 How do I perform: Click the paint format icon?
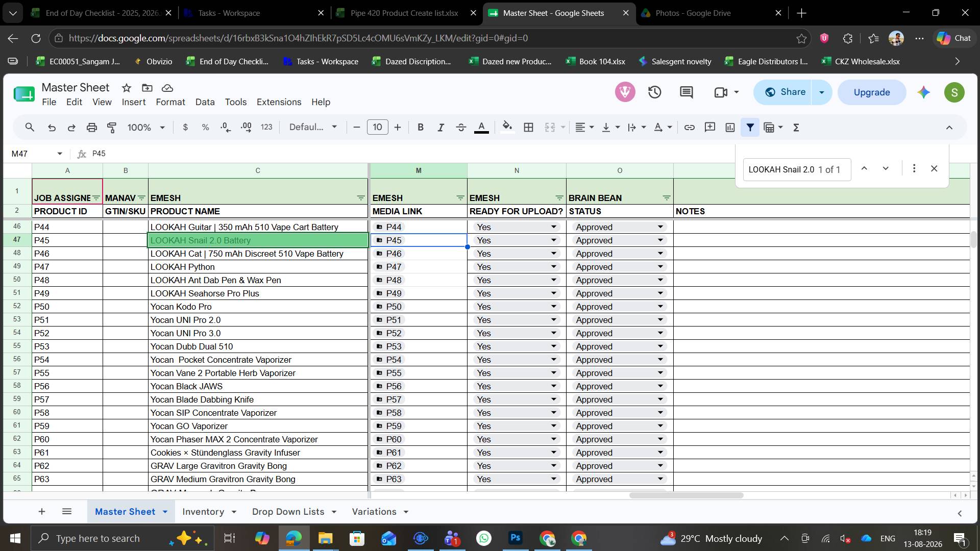click(x=112, y=128)
